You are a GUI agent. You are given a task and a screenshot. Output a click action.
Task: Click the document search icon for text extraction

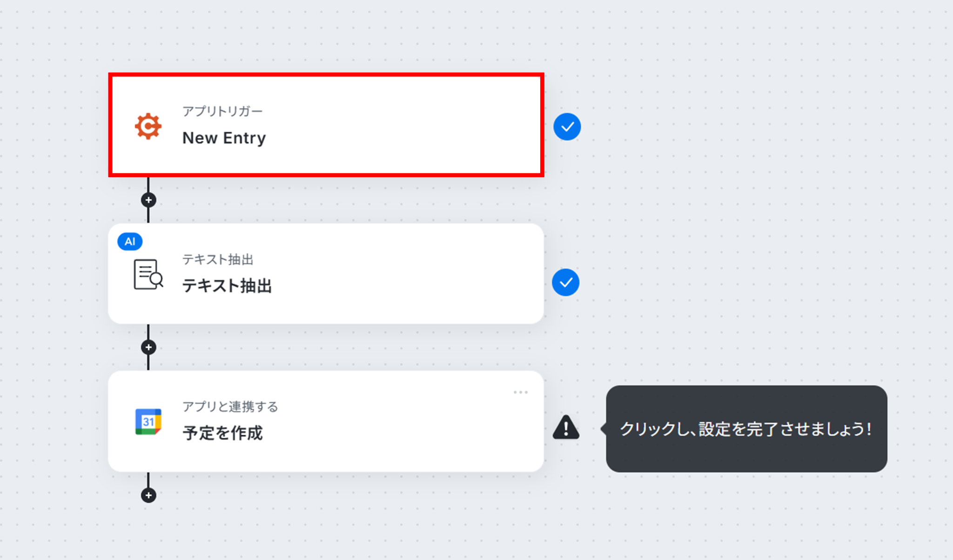coord(148,274)
